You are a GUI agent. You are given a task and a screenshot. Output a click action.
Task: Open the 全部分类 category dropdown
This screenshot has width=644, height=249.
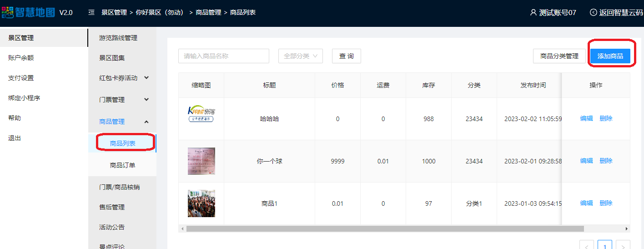coord(300,56)
